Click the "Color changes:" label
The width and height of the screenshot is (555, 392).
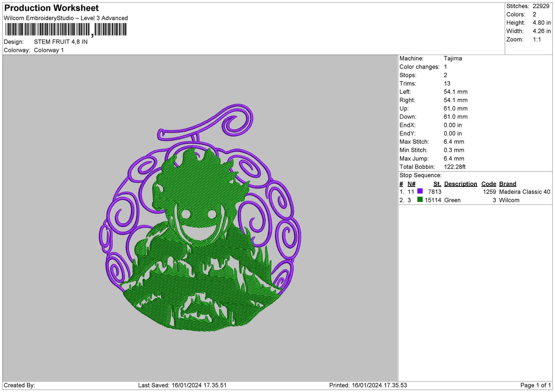[x=419, y=67]
